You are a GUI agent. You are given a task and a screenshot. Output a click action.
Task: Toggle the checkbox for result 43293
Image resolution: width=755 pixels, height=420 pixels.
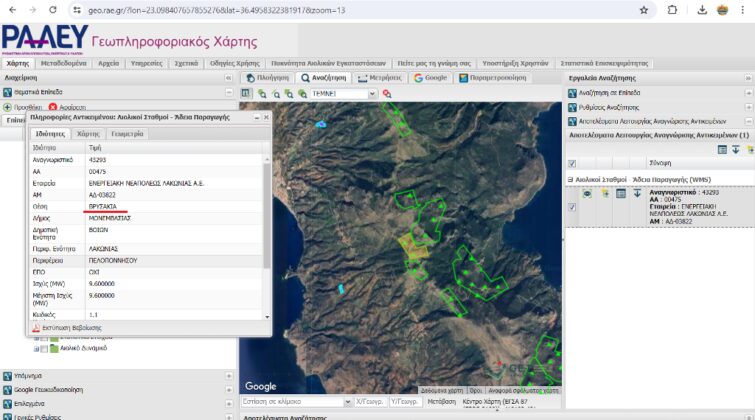click(572, 207)
